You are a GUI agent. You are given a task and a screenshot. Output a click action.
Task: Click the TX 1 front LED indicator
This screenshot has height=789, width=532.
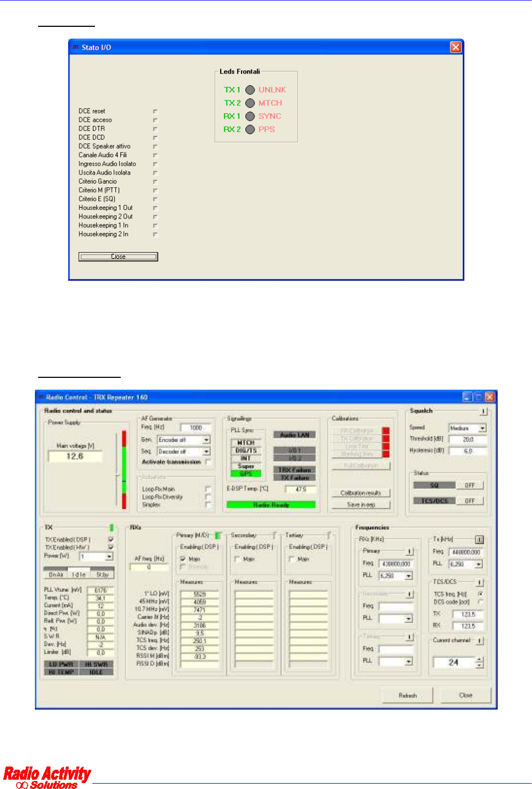pos(250,90)
